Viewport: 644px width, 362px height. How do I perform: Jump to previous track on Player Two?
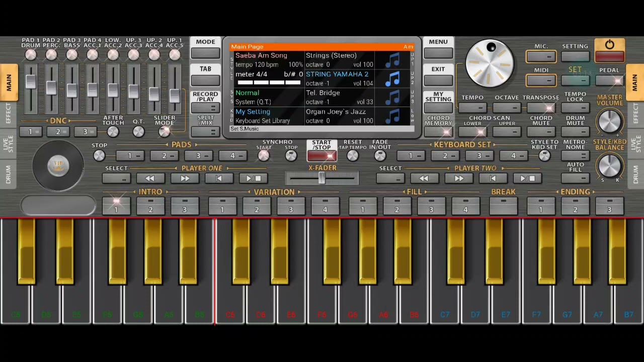[493, 178]
